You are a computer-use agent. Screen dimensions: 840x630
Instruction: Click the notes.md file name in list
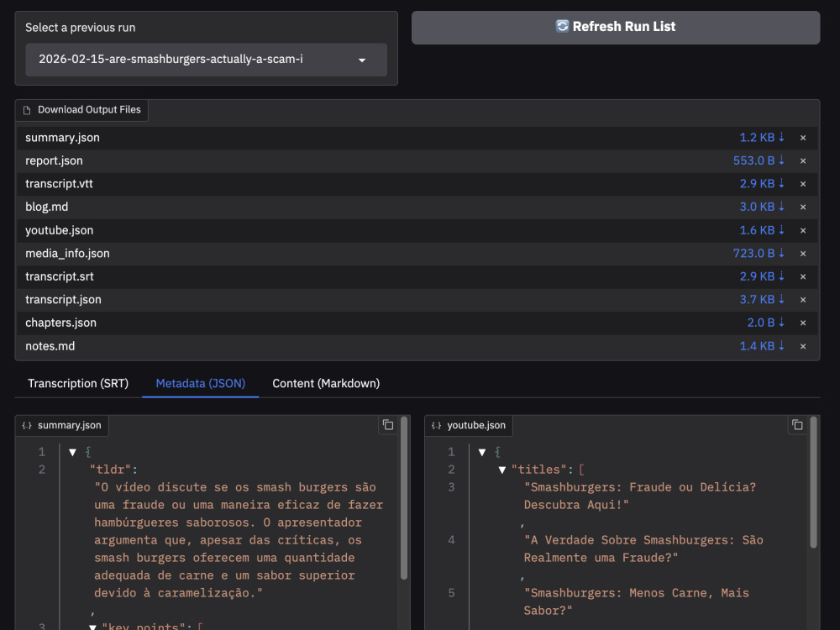point(50,346)
